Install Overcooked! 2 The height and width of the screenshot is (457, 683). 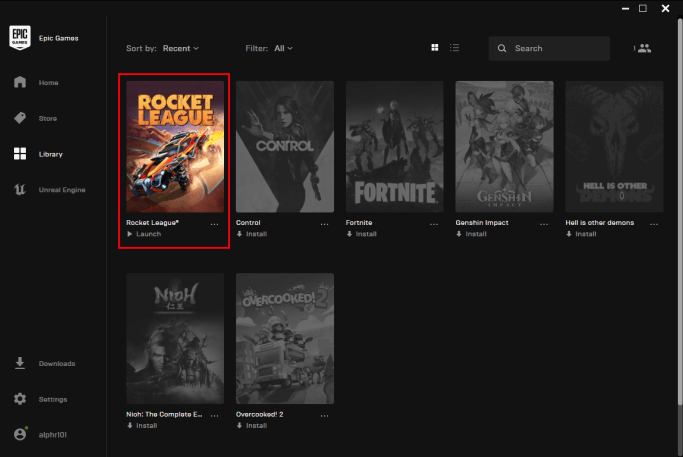coord(252,426)
